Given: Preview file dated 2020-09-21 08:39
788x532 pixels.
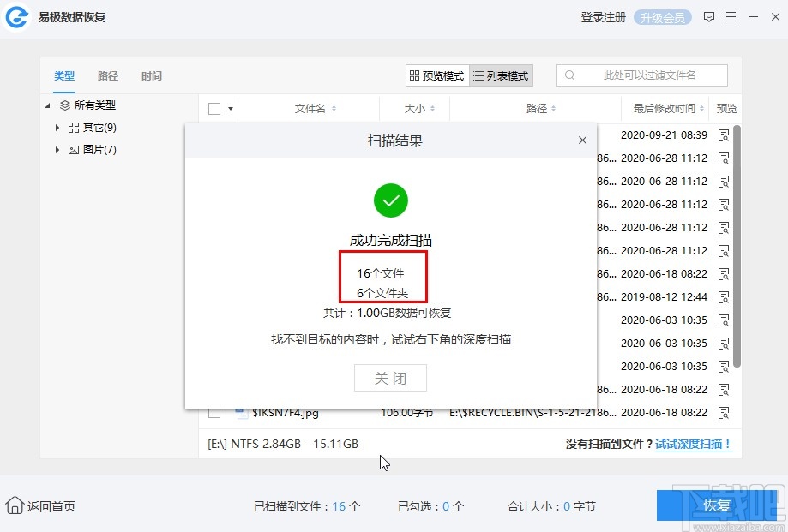Looking at the screenshot, I should (x=724, y=135).
